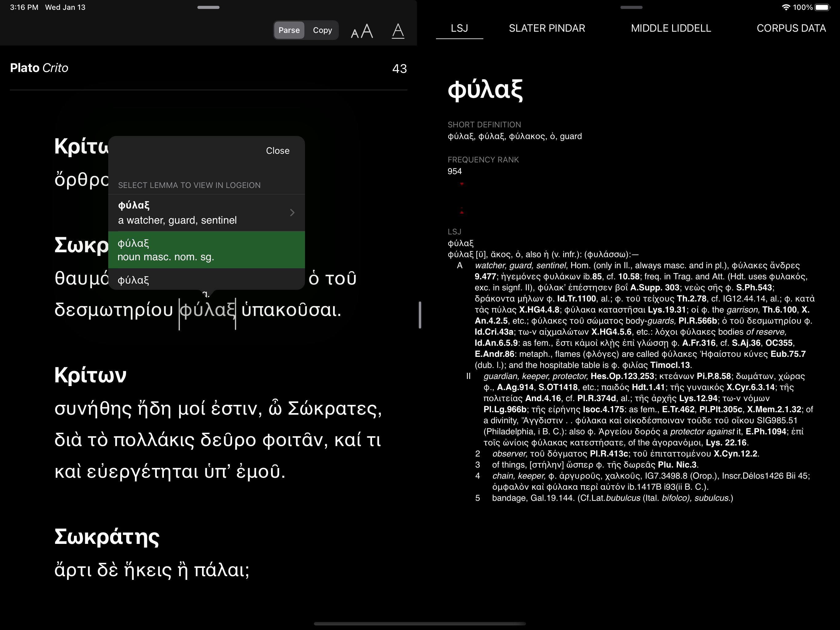Switch to Middle Liddell dictionary tab
The width and height of the screenshot is (840, 630).
click(x=671, y=28)
